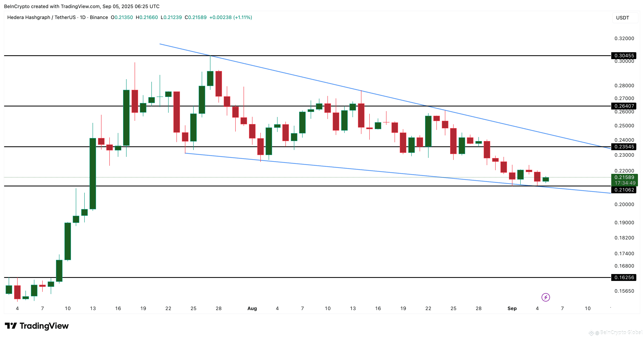Click the Hedera Hashgraph / TetherUS symbol title
The height and width of the screenshot is (338, 644).
tap(41, 17)
